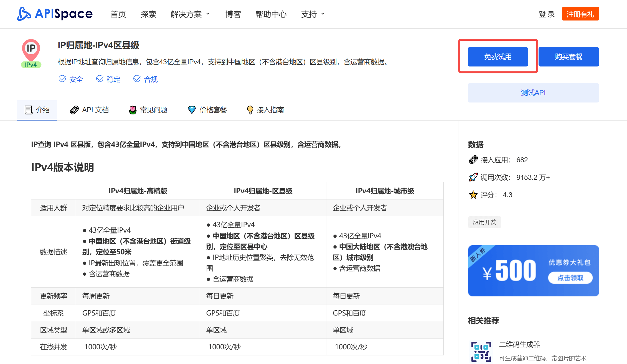Go to 首页 in navigation bar
Viewport: 627px width, 364px height.
tap(118, 14)
